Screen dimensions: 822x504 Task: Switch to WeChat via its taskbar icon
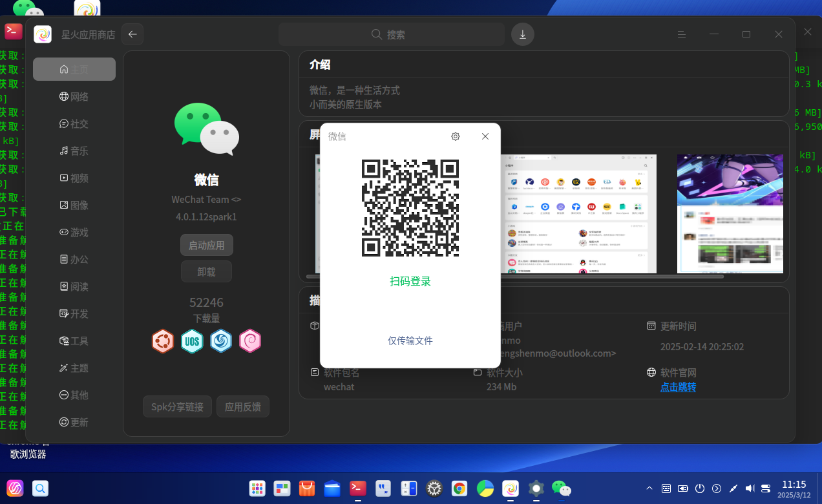[561, 488]
